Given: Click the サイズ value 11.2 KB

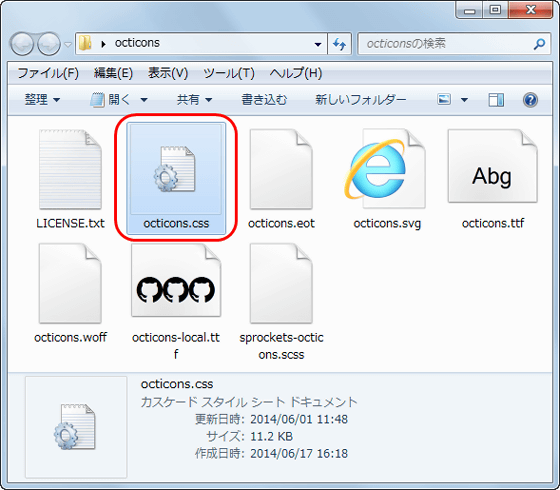Looking at the screenshot, I should [x=271, y=436].
